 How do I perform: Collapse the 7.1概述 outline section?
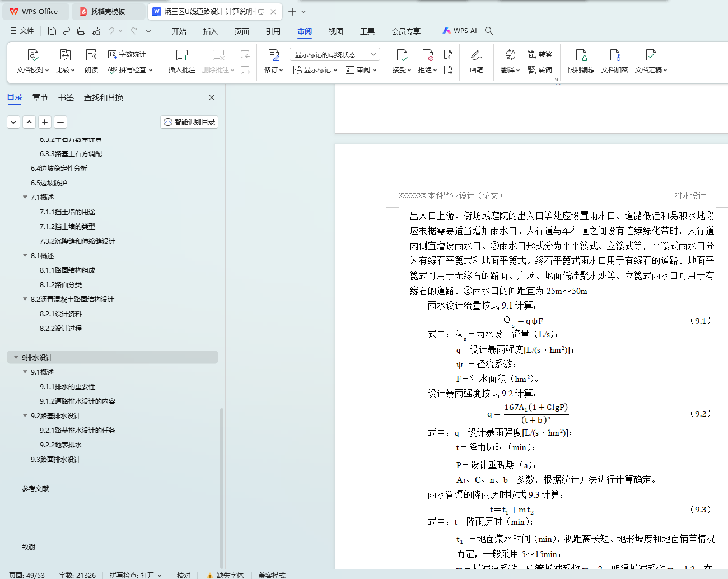[25, 197]
